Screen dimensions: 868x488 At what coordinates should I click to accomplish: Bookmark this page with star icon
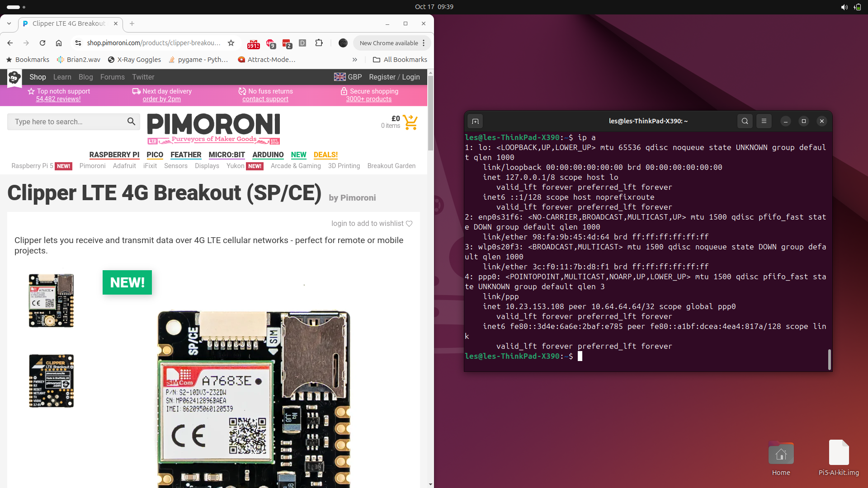(x=231, y=43)
